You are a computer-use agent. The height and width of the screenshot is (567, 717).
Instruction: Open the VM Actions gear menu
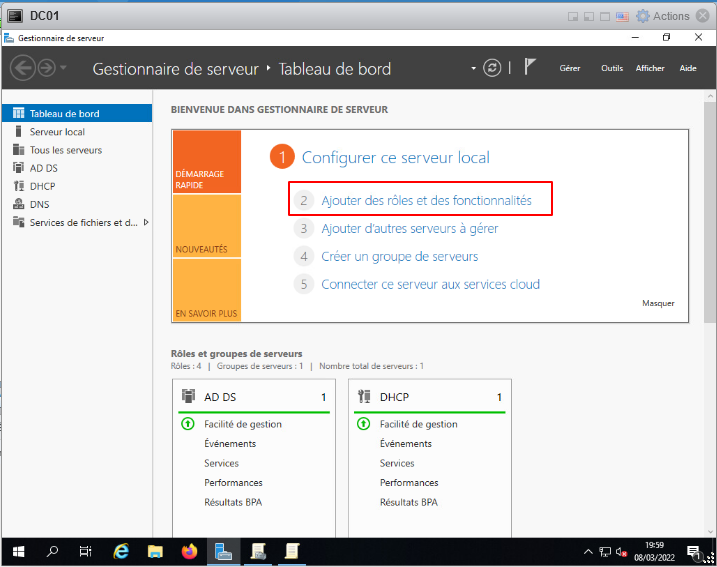[x=642, y=16]
